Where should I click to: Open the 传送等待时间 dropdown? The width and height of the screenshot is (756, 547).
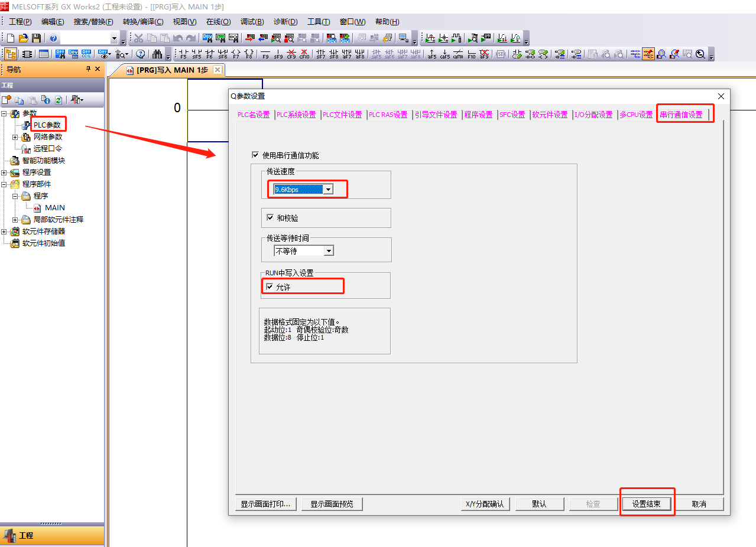[329, 251]
